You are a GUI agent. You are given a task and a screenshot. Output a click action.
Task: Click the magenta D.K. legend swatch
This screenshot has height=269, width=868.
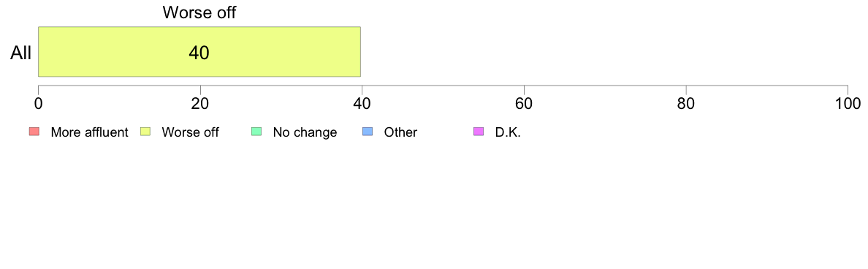click(479, 132)
